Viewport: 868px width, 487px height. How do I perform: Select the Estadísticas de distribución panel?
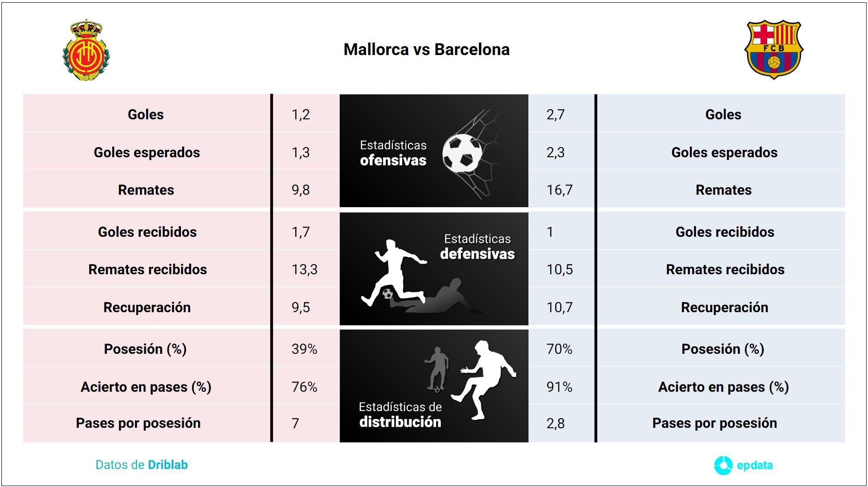pos(400,415)
